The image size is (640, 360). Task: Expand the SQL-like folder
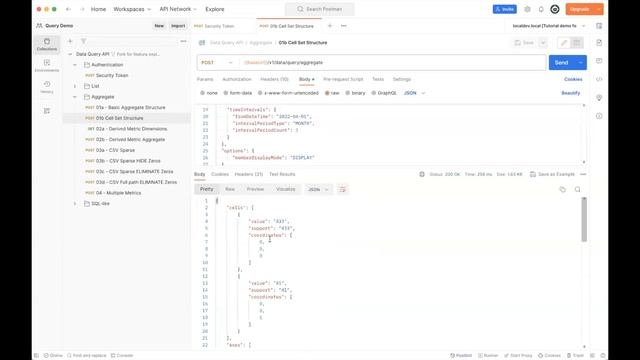(x=75, y=203)
